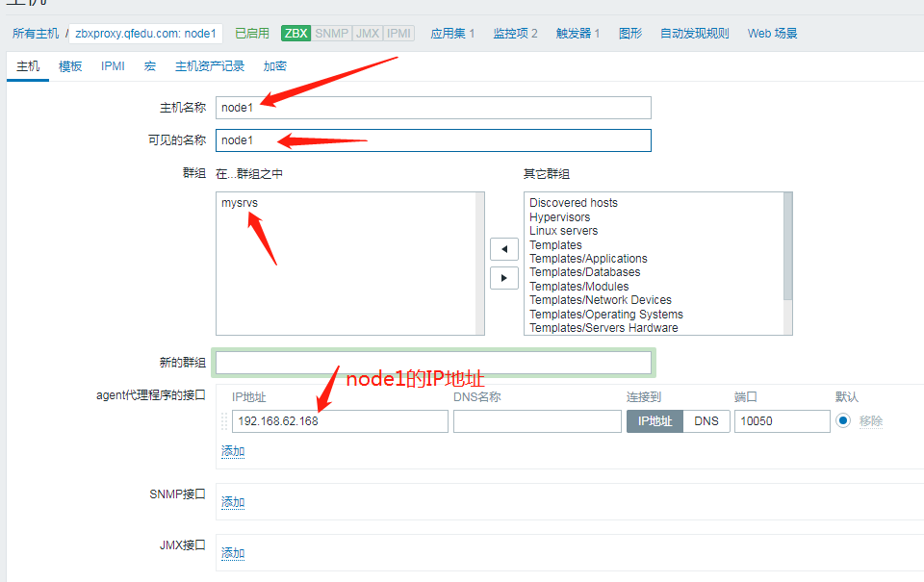Focus the DNS名称 input field
Image resolution: width=924 pixels, height=582 pixels.
(537, 421)
